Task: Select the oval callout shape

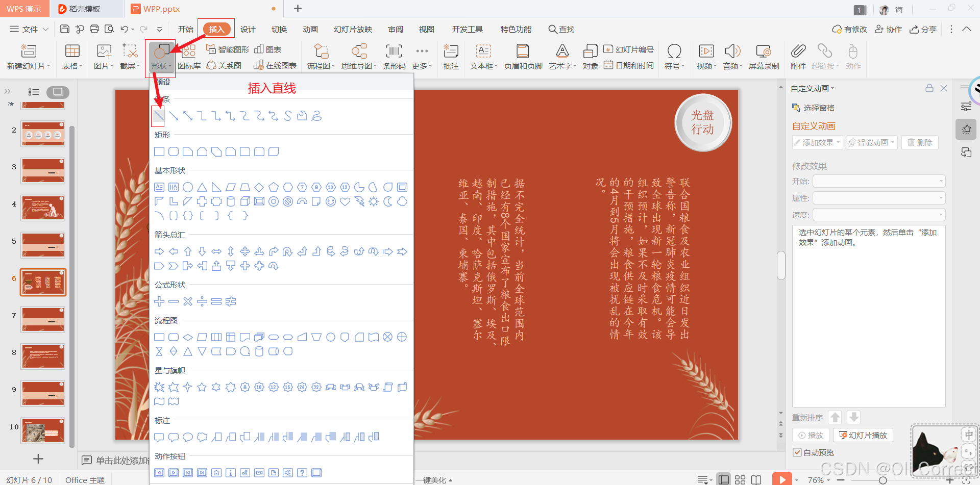Action: coord(188,437)
